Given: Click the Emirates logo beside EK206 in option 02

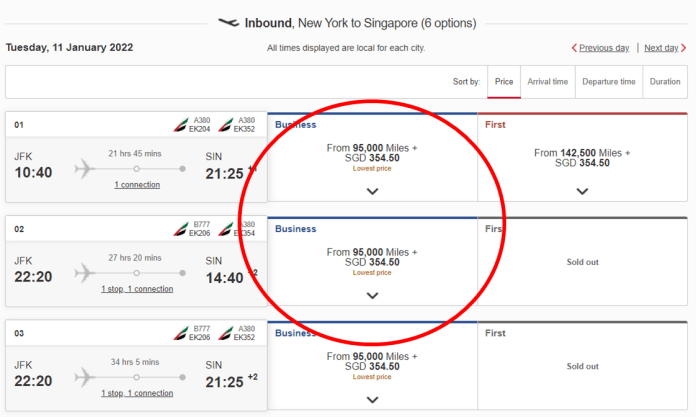Looking at the screenshot, I should (180, 229).
